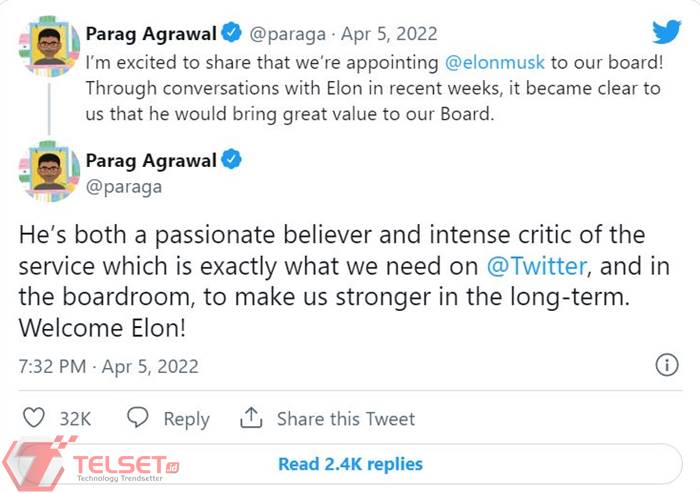Screen dimensions: 700x493
Task: Read 2.4K replies button
Action: click(x=350, y=464)
